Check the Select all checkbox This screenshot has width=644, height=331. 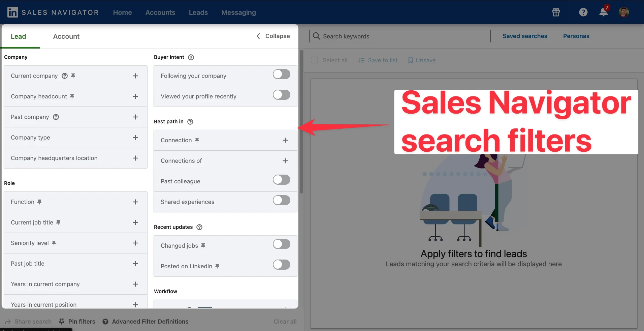click(314, 60)
